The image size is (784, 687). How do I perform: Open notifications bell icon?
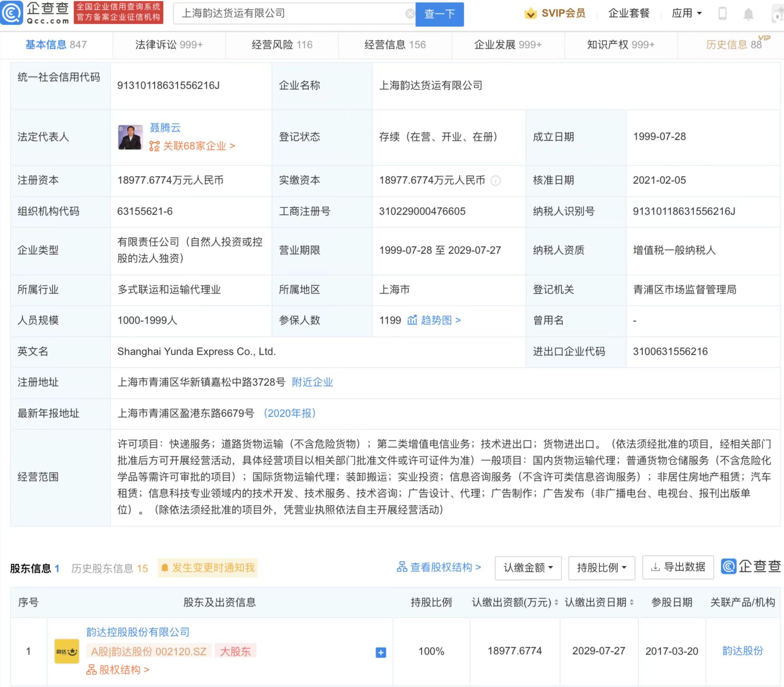point(748,14)
